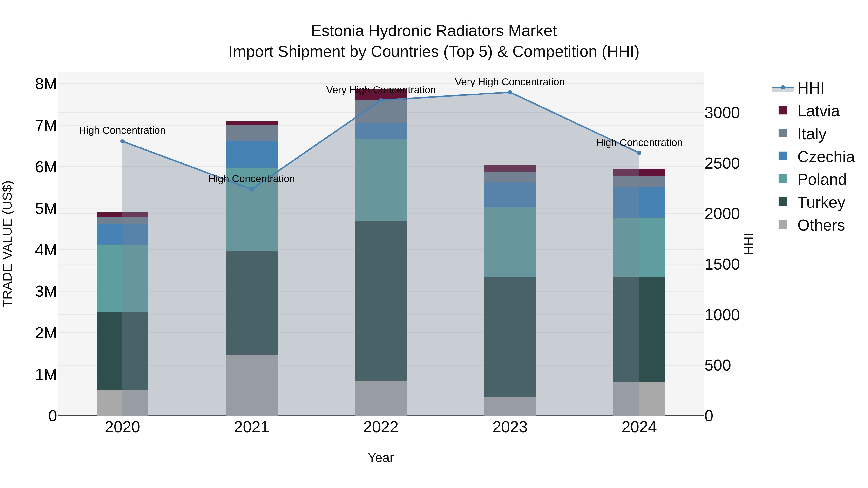The width and height of the screenshot is (868, 488).
Task: Click the Latvia dark red legend swatch
Action: [x=783, y=110]
